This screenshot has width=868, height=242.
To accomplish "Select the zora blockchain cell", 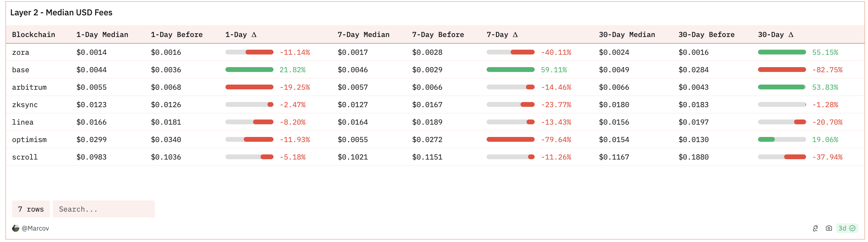I will pyautogui.click(x=20, y=53).
